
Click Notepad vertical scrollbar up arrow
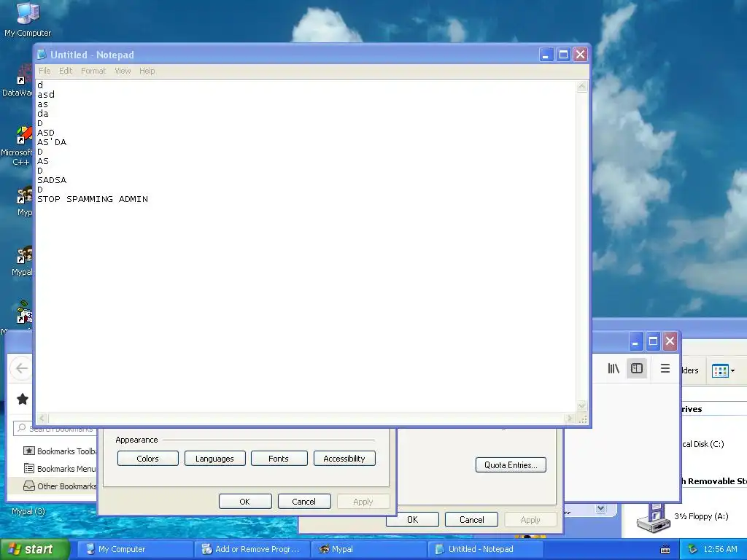(x=581, y=87)
